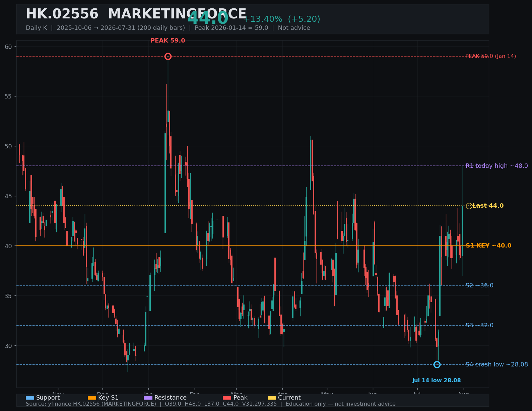Click the large '44.0' price in the header
532x411 pixels.
(208, 18)
